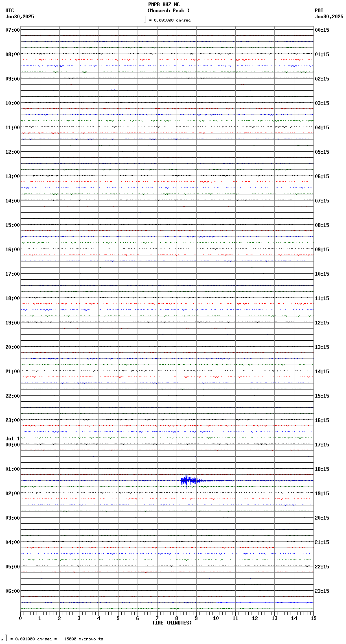The height and width of the screenshot is (644, 346).
Task: Click the 23:00 UTC row label
Action: (13, 420)
